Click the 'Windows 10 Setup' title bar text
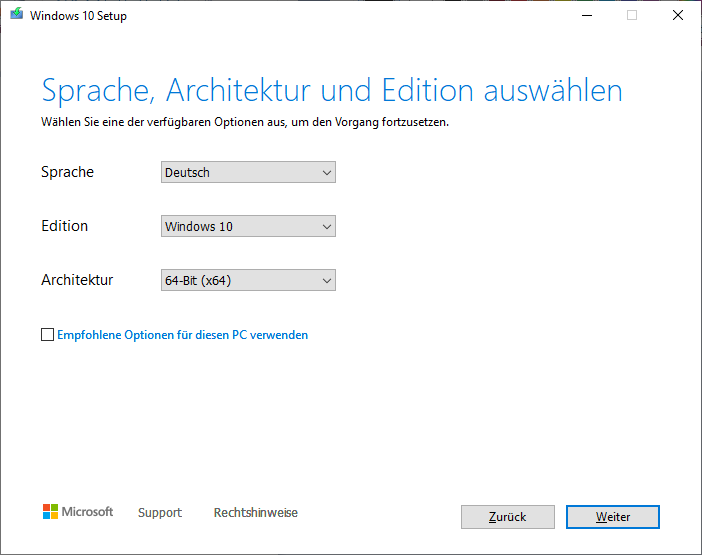 [x=78, y=16]
